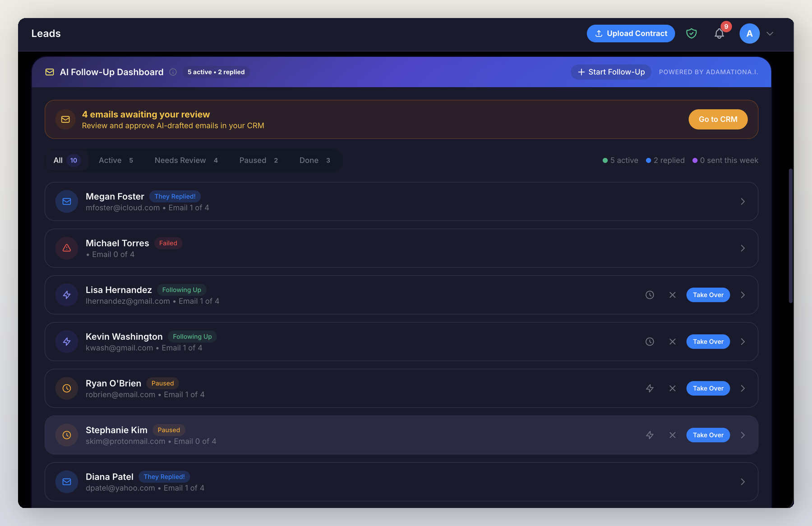
Task: Click Take Over on Ryan O'Brien's row
Action: [708, 388]
